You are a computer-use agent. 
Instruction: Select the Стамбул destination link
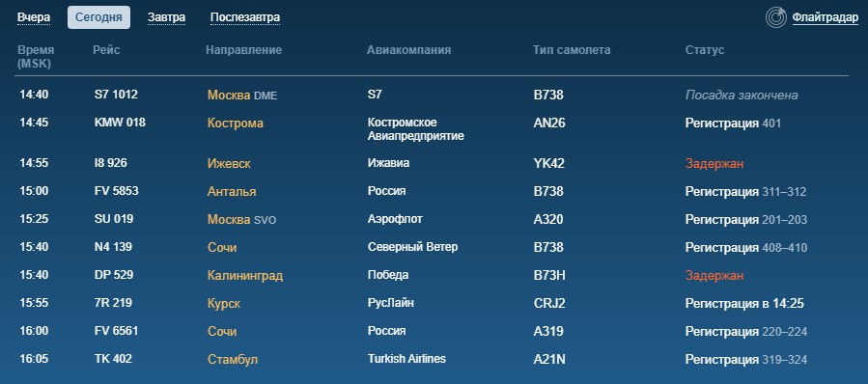pyautogui.click(x=233, y=359)
